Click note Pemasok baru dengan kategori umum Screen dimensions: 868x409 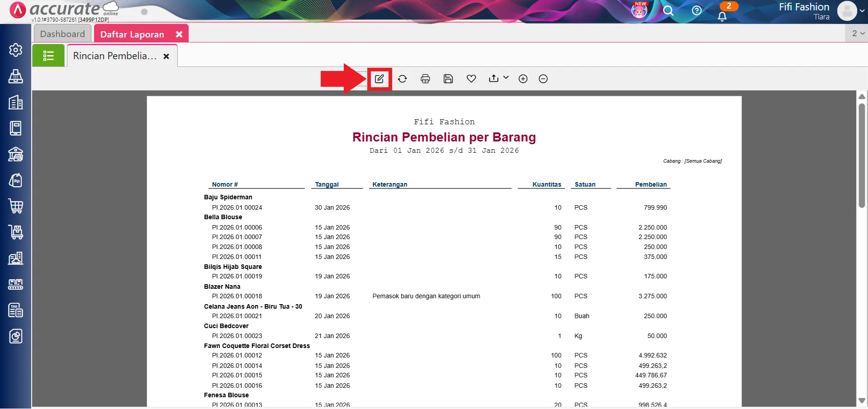(x=426, y=296)
